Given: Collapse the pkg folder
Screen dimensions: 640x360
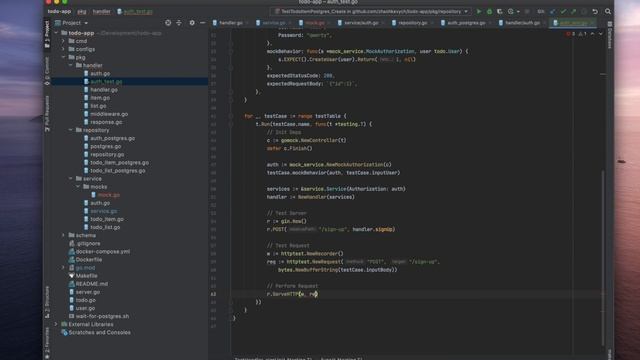Looking at the screenshot, I should pos(63,57).
